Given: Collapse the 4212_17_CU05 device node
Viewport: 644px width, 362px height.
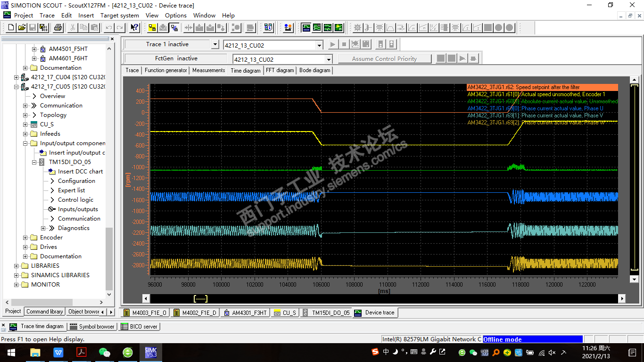Looking at the screenshot, I should click(x=17, y=87).
